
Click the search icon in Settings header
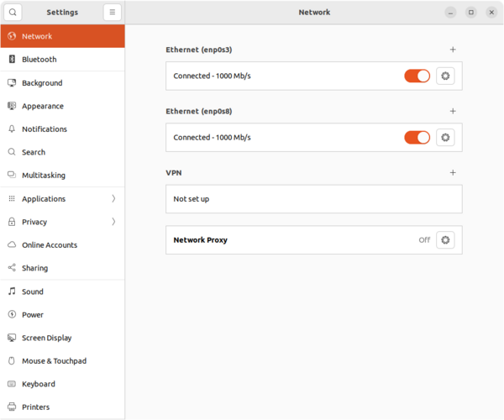[13, 13]
